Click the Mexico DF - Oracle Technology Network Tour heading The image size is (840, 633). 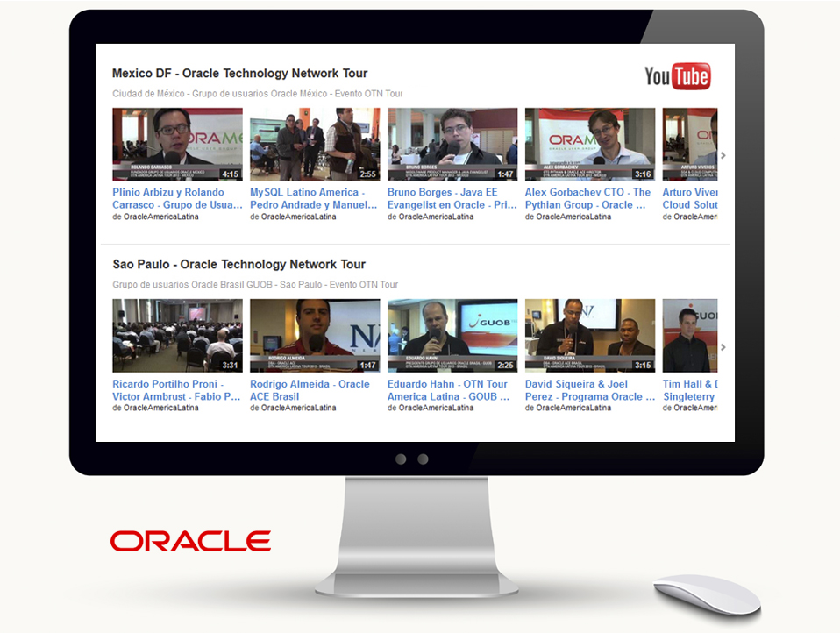point(240,74)
